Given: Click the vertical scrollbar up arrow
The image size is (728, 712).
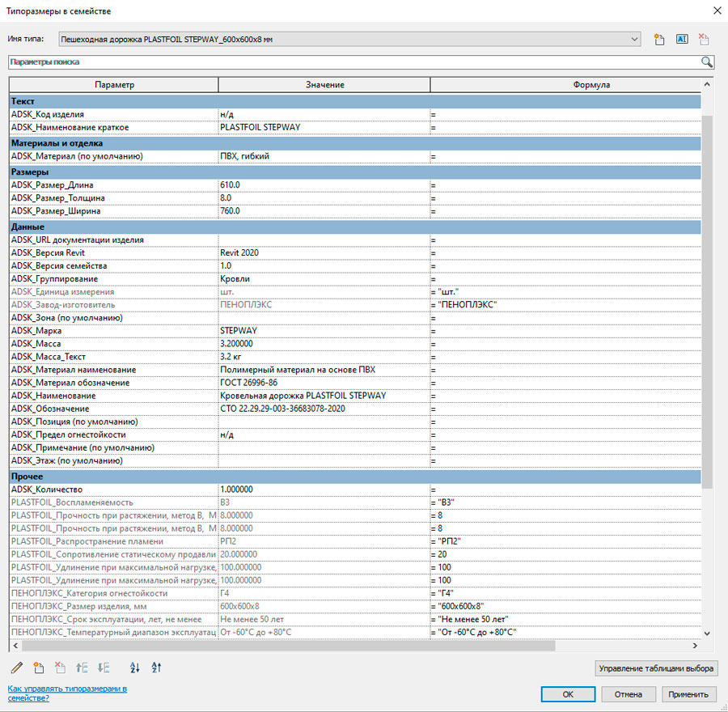Looking at the screenshot, I should [707, 84].
